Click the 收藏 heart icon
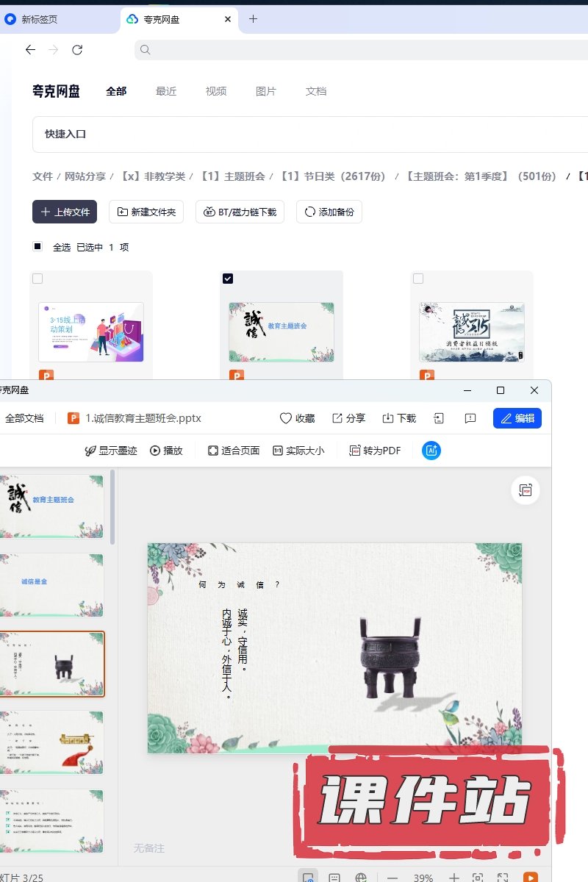The height and width of the screenshot is (882, 588). click(x=297, y=418)
